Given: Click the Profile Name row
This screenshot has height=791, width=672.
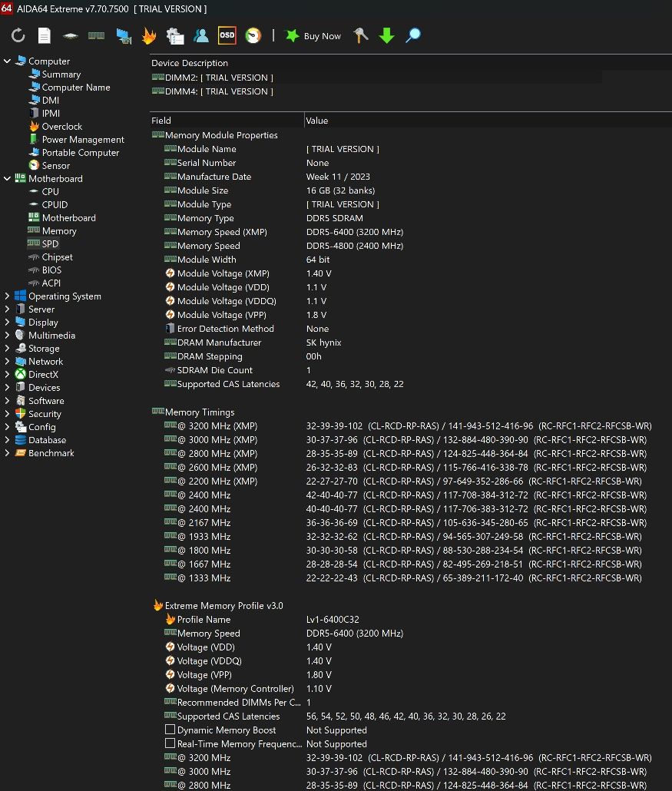Looking at the screenshot, I should (262, 620).
